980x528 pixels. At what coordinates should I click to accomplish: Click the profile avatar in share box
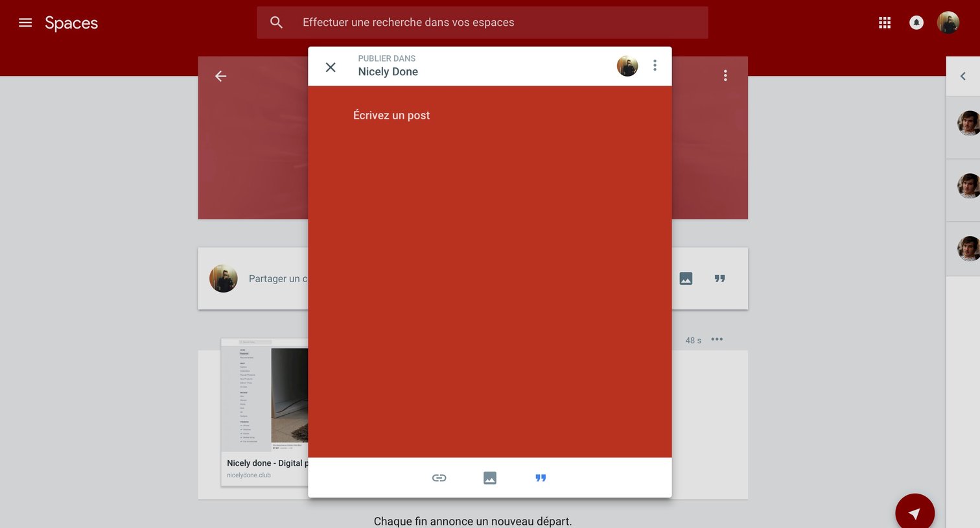[224, 278]
